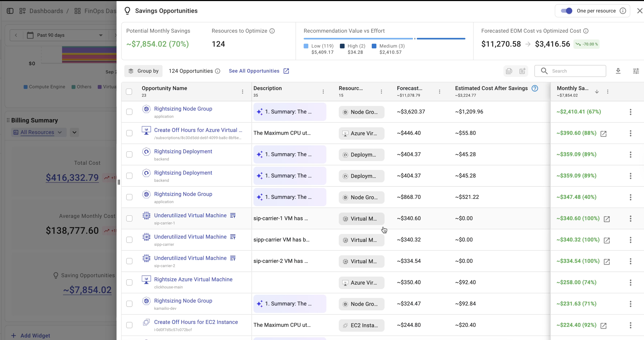The image size is (644, 340).
Task: Open external link for sip-carrier-1 savings
Action: [606, 219]
